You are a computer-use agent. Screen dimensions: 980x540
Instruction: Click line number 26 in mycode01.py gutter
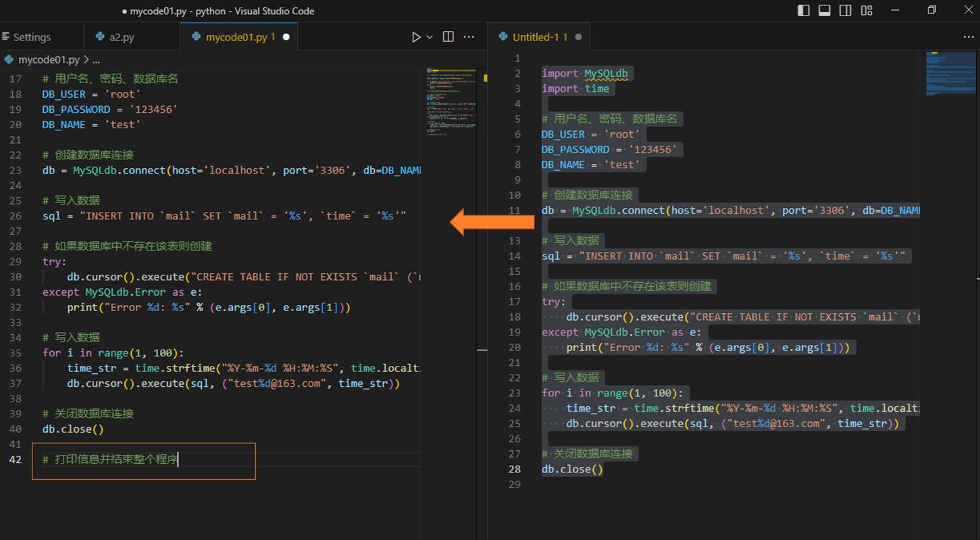(16, 216)
